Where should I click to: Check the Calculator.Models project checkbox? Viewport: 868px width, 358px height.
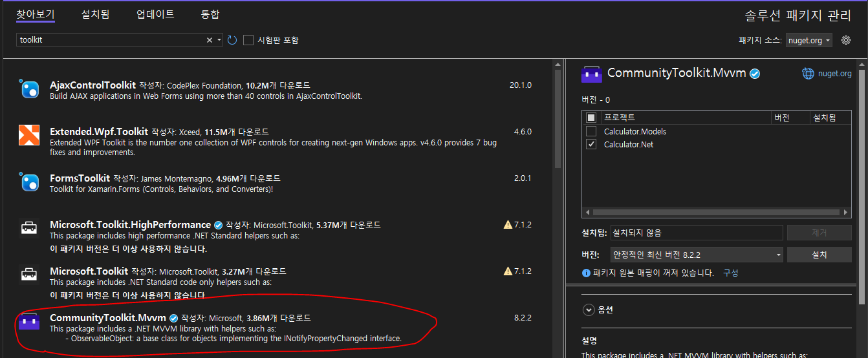(591, 131)
